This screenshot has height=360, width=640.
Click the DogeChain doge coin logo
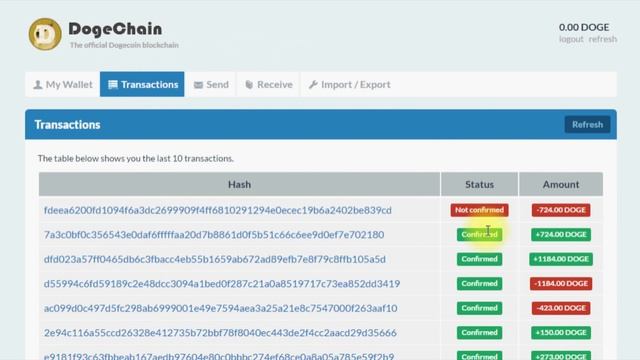[45, 34]
